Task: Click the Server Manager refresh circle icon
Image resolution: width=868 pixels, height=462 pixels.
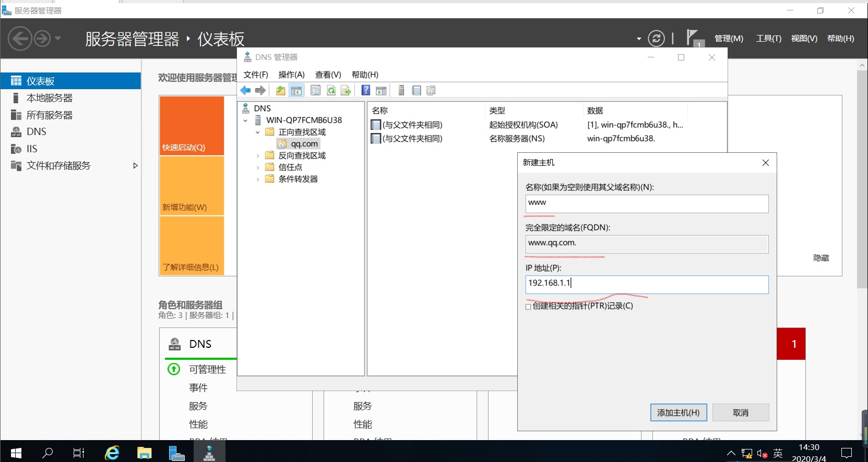Action: click(x=657, y=39)
